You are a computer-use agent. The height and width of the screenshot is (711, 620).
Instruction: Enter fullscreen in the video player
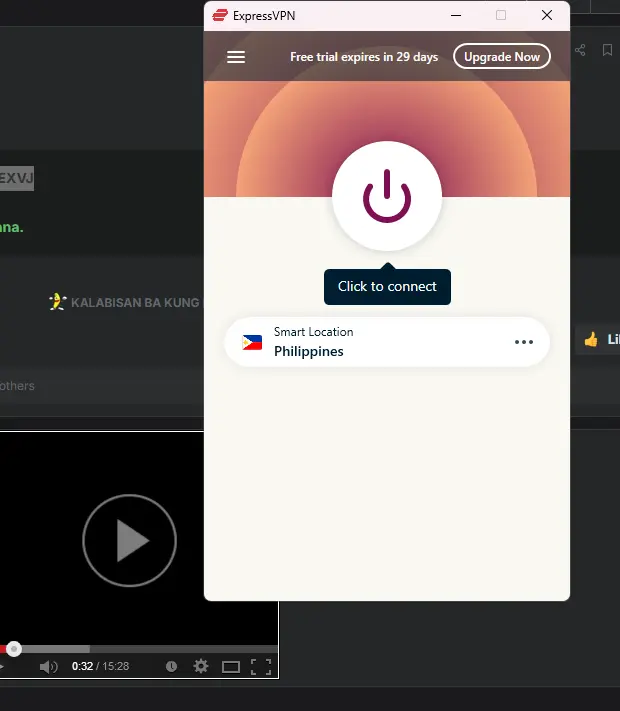click(x=261, y=667)
